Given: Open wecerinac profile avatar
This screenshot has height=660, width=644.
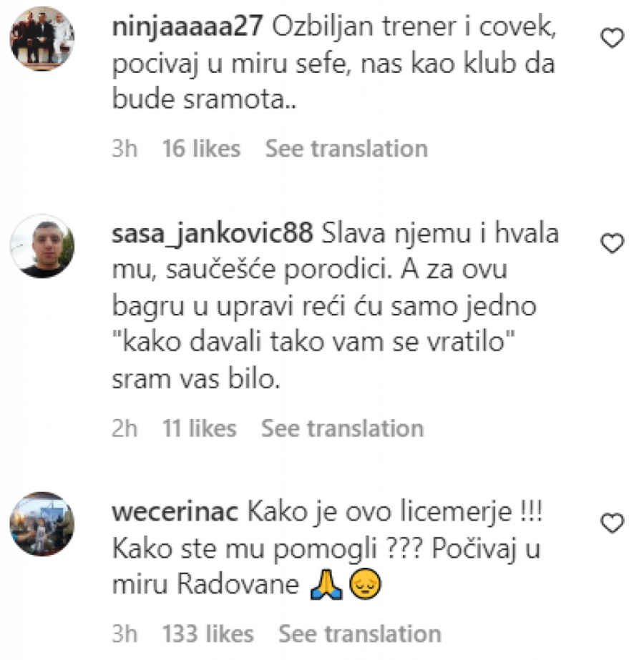Looking at the screenshot, I should click(42, 523).
